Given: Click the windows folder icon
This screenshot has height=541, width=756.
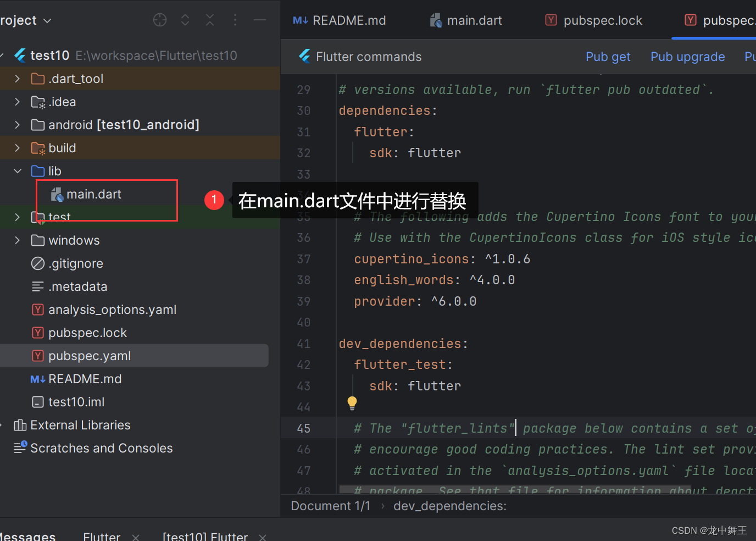Looking at the screenshot, I should (38, 240).
